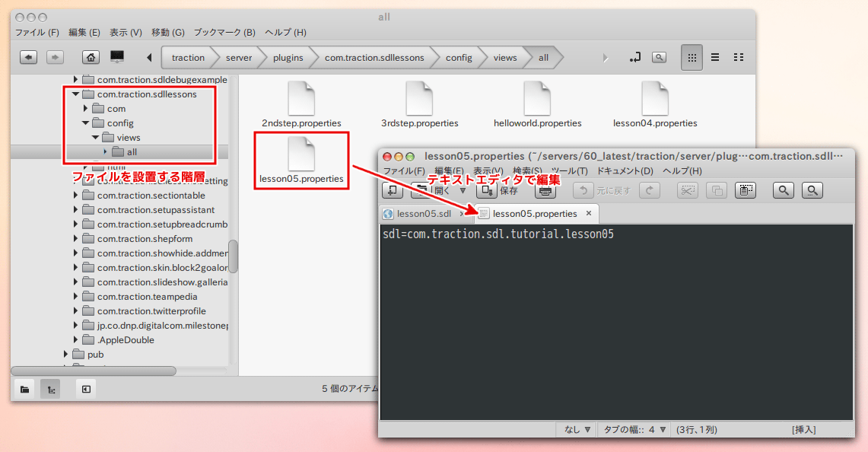
Task: Click the new document icon in editor
Action: point(393,190)
